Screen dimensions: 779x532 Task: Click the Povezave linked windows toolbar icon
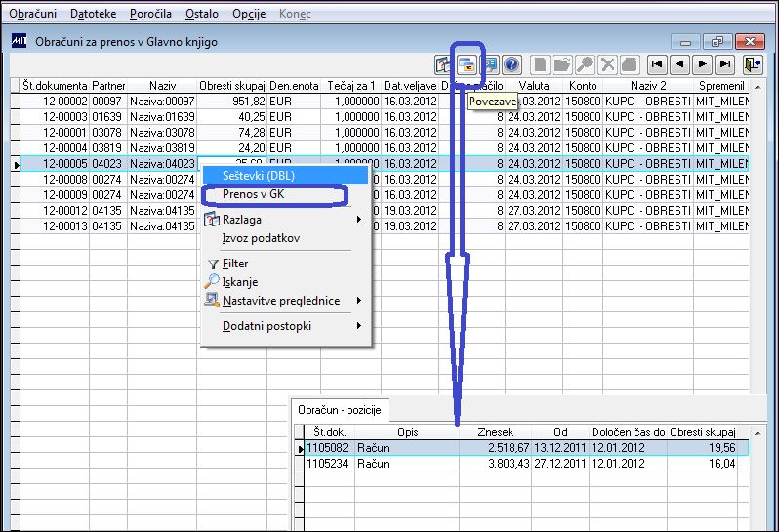(x=467, y=64)
